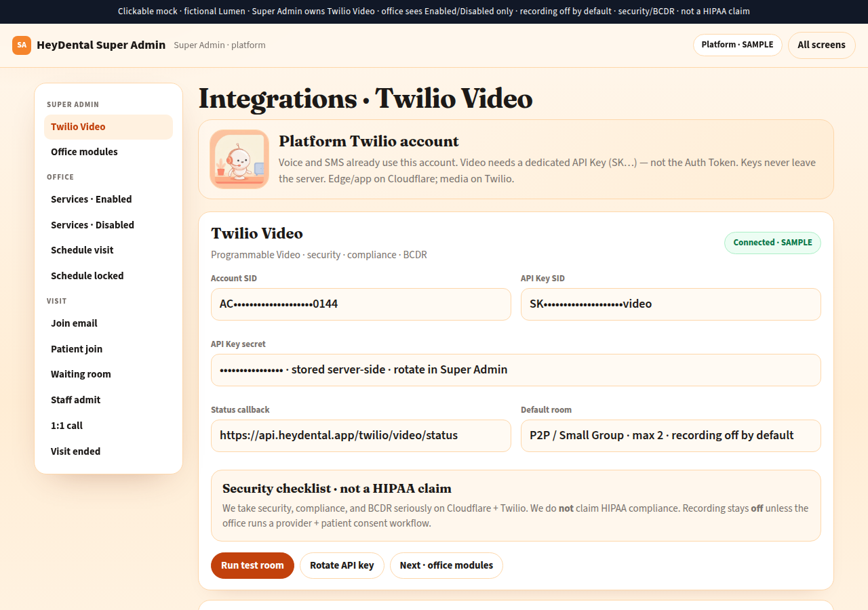Focus the Default room field
This screenshot has height=610, width=868.
pos(671,436)
